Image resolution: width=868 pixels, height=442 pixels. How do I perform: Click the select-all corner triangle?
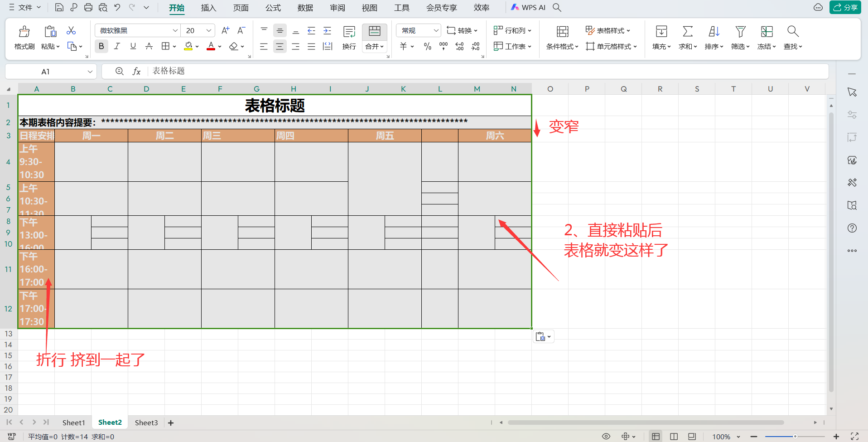[9, 89]
